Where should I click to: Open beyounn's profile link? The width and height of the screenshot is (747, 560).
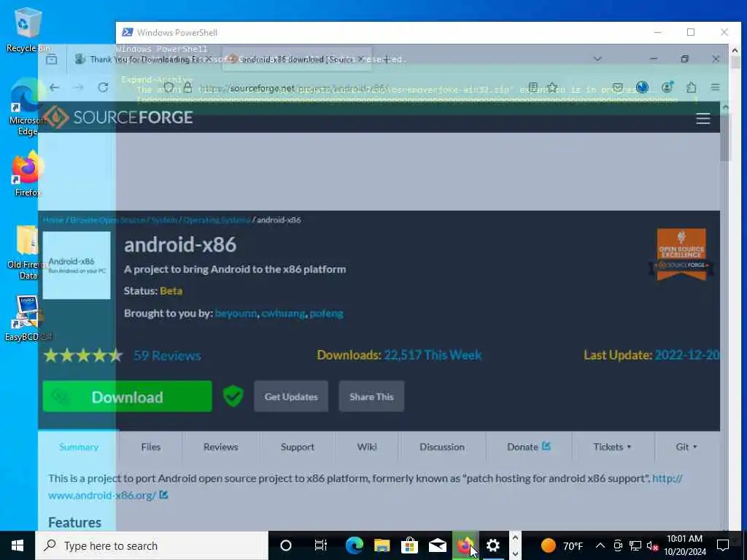pyautogui.click(x=236, y=314)
